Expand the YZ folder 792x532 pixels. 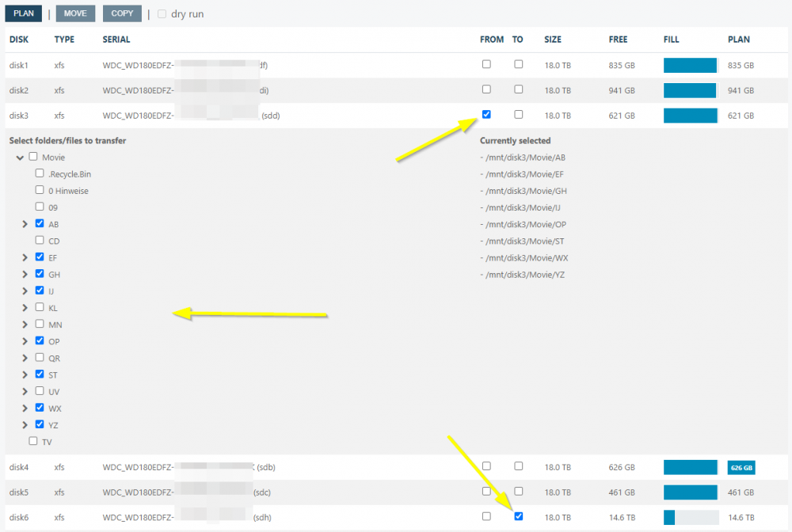pyautogui.click(x=25, y=424)
